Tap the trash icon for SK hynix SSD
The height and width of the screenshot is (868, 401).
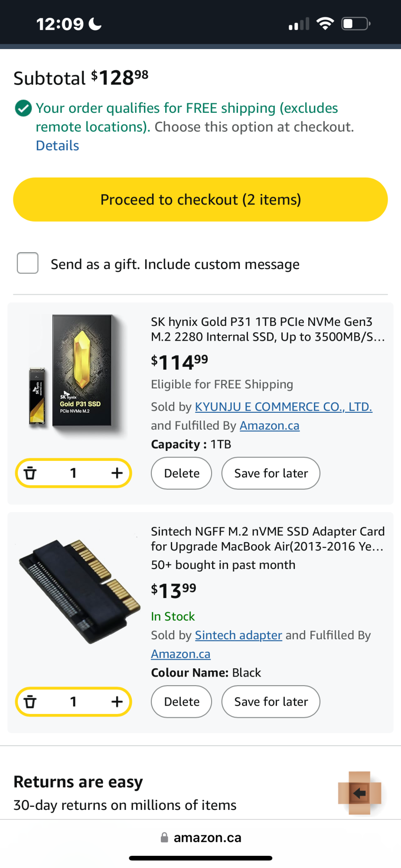[30, 473]
